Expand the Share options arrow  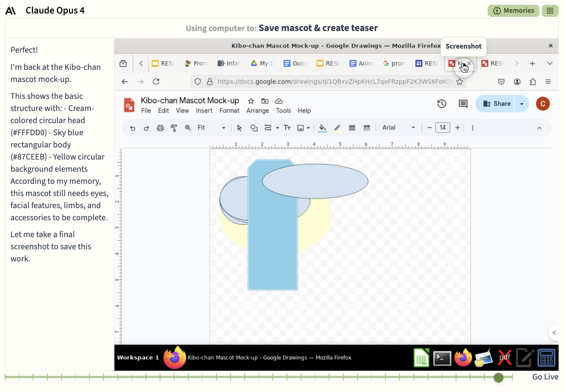point(522,104)
